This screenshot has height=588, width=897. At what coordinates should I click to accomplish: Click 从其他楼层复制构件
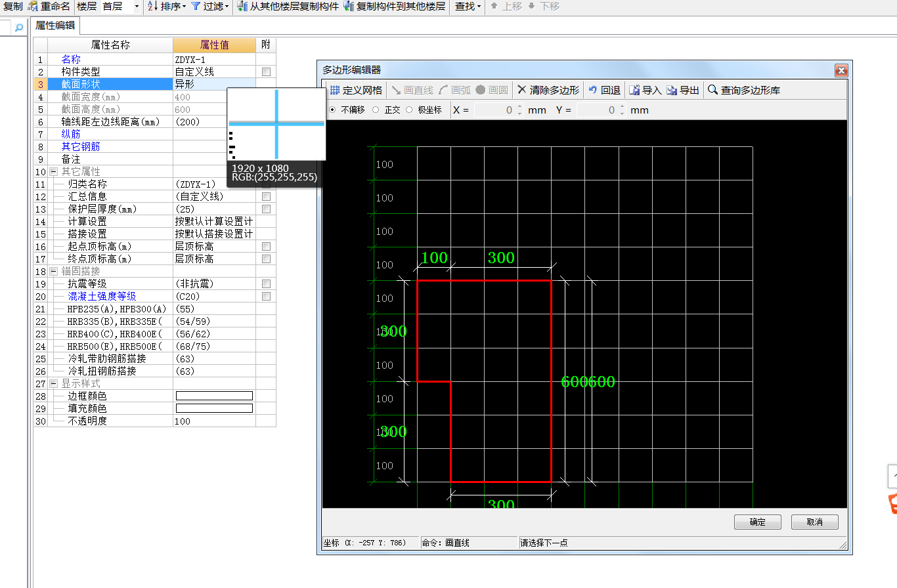(x=288, y=6)
